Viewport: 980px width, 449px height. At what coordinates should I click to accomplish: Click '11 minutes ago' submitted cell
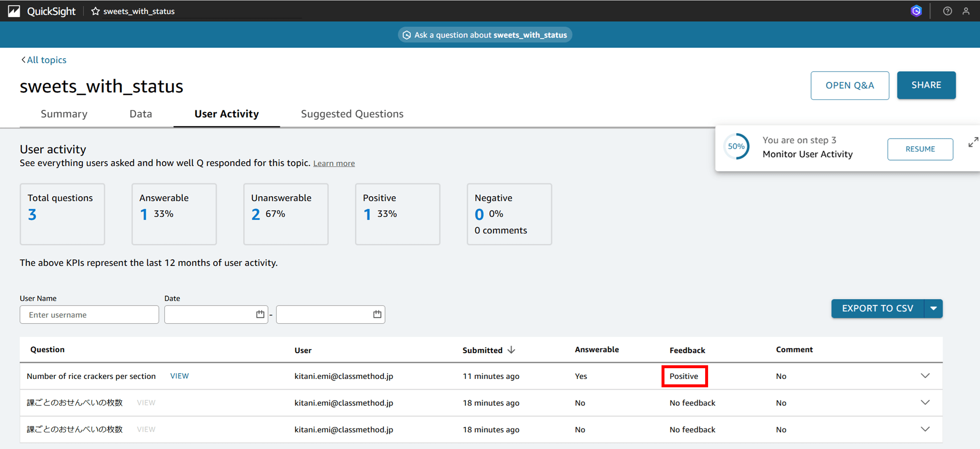click(491, 376)
